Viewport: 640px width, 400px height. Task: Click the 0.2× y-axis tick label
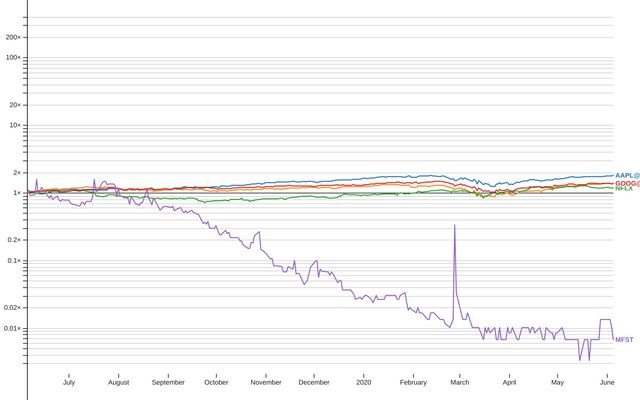pos(14,240)
